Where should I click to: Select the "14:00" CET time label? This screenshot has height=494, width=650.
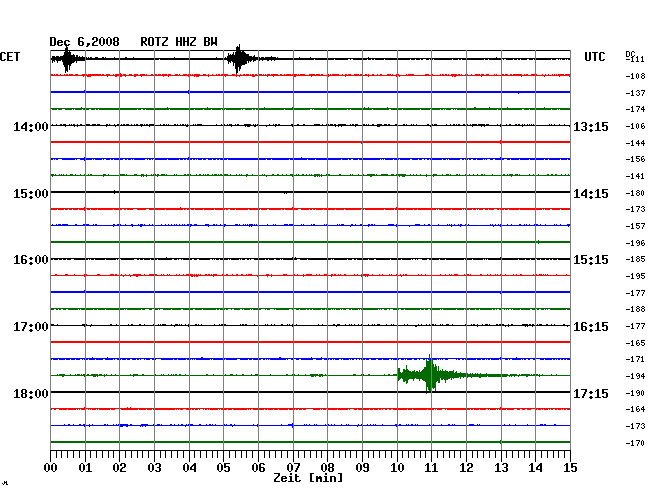coord(31,126)
